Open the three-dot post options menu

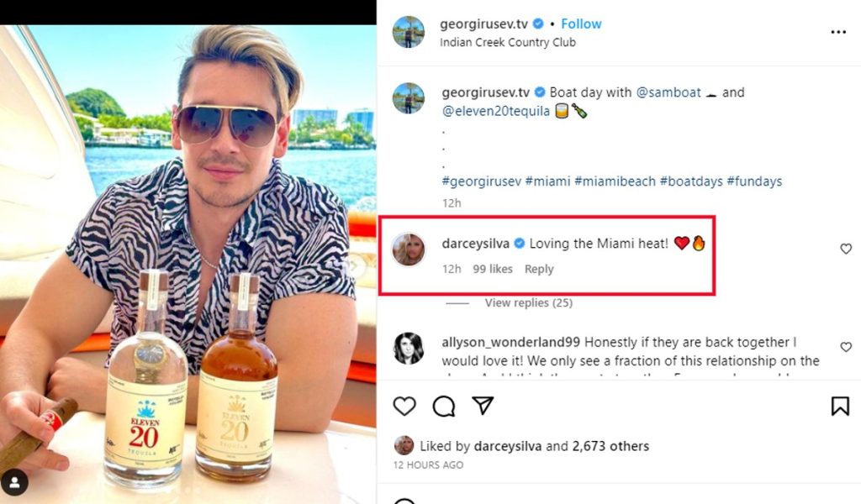point(838,32)
